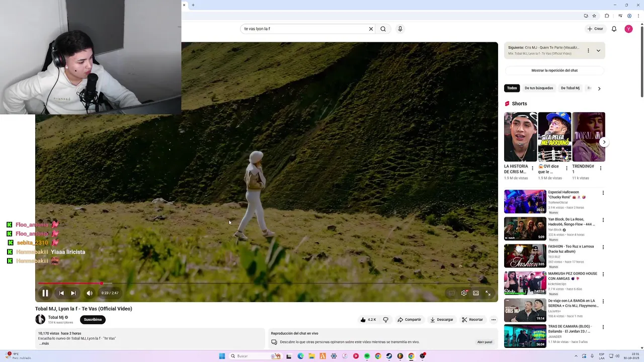Open the account avatar menu

click(628, 29)
